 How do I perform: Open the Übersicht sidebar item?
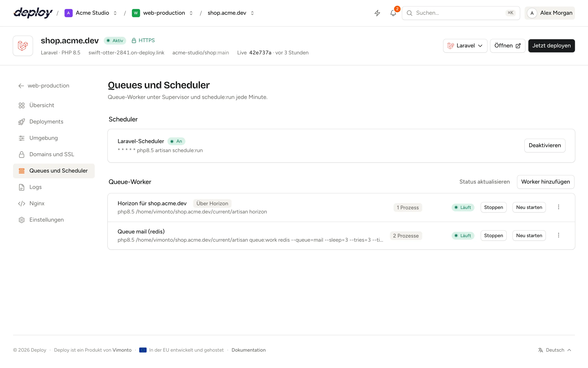click(x=54, y=105)
